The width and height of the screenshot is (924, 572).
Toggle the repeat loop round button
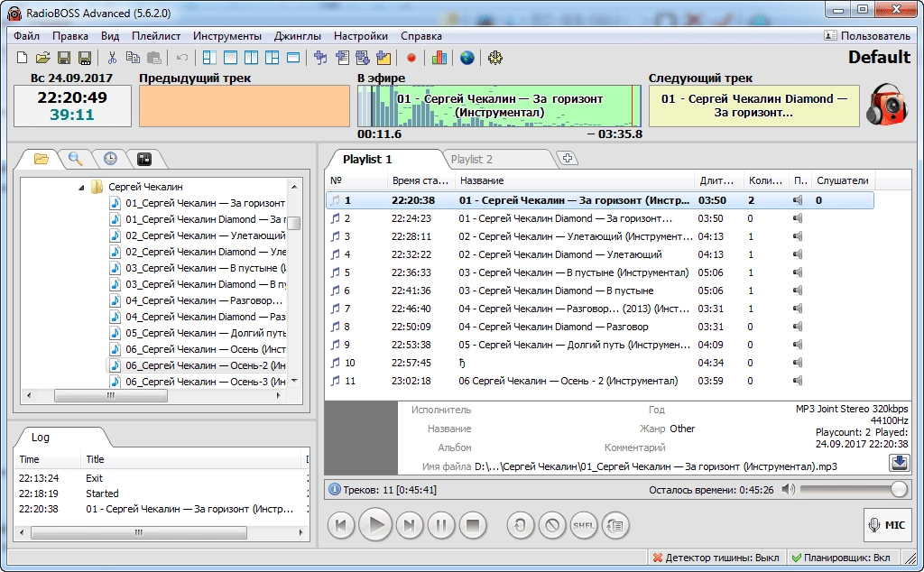point(521,525)
